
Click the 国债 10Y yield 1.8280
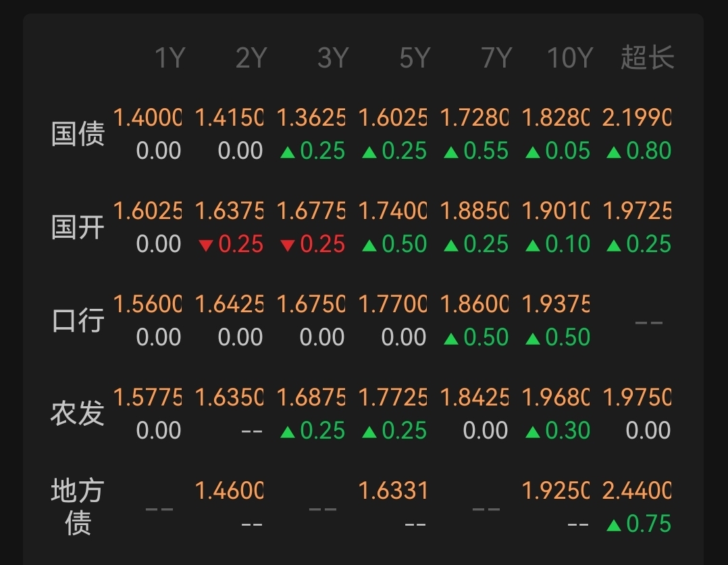tap(555, 119)
